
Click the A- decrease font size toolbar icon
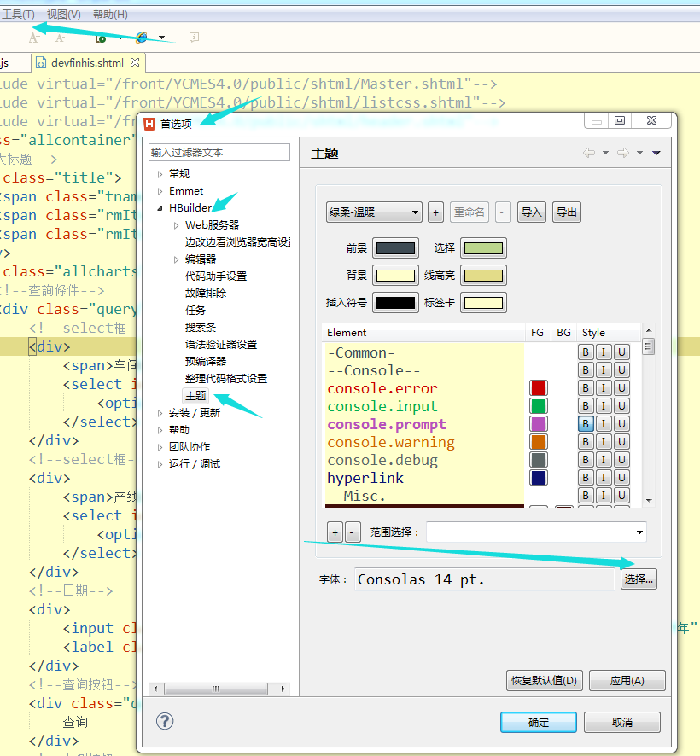60,38
